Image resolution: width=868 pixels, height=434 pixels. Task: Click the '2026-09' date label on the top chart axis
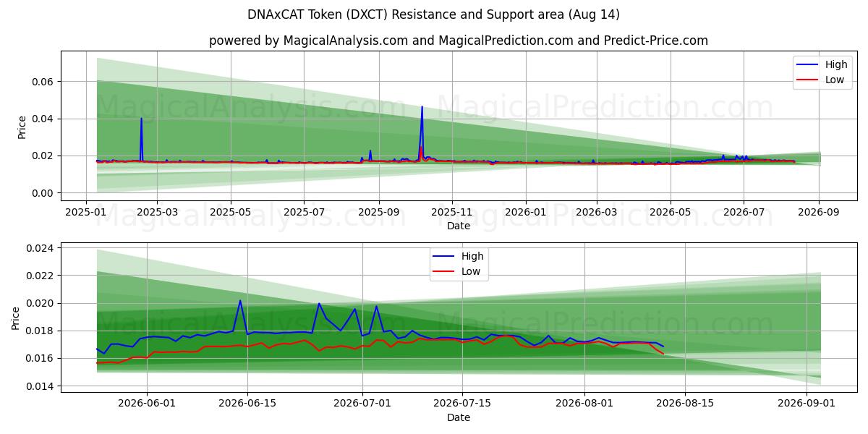point(818,213)
